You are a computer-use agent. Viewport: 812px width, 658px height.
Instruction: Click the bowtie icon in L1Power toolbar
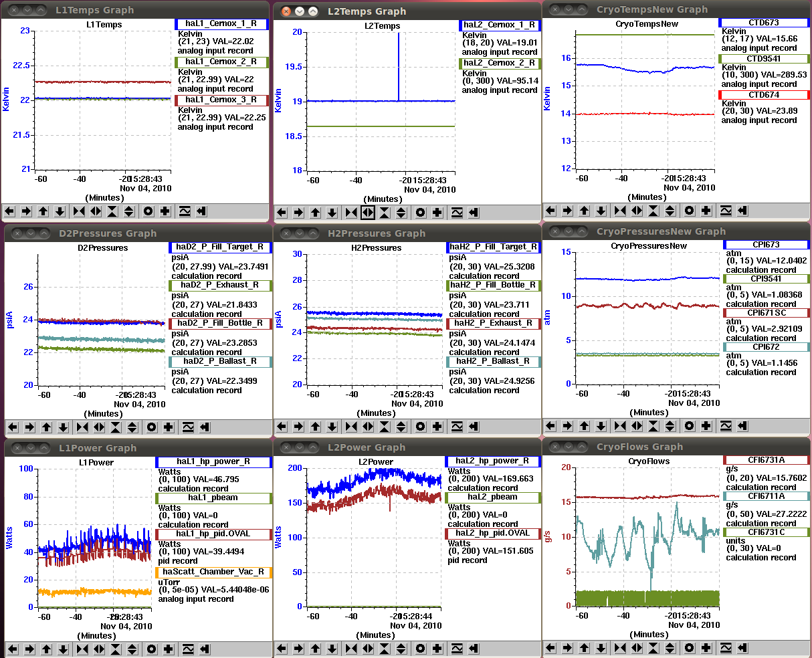[x=82, y=649]
